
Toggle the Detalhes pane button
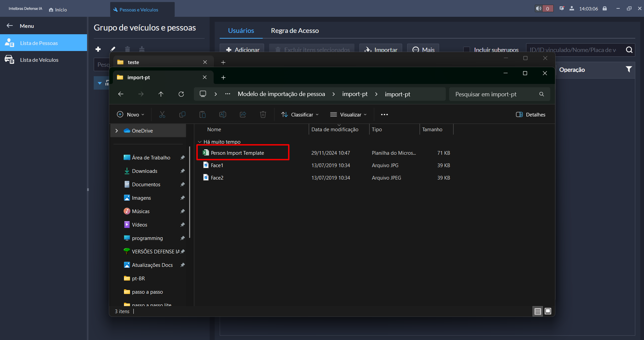pos(530,115)
